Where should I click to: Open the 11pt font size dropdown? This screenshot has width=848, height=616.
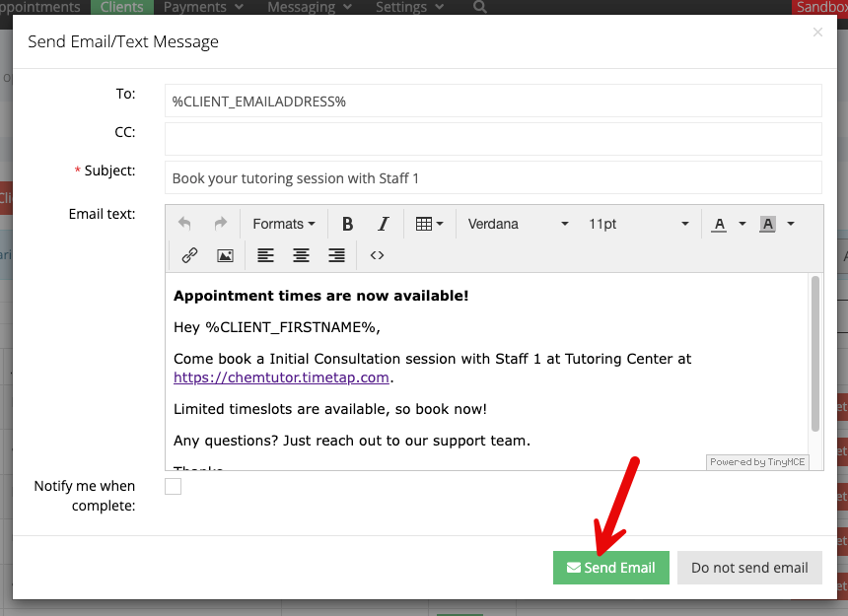point(639,224)
